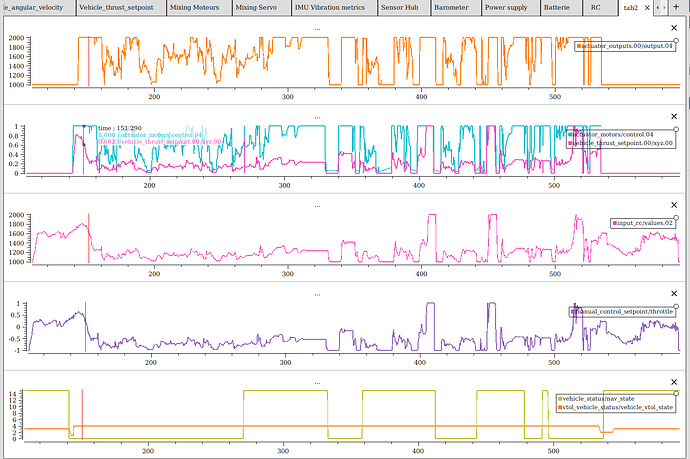Switch to the Barometer tab
This screenshot has width=690, height=459.
pos(456,7)
